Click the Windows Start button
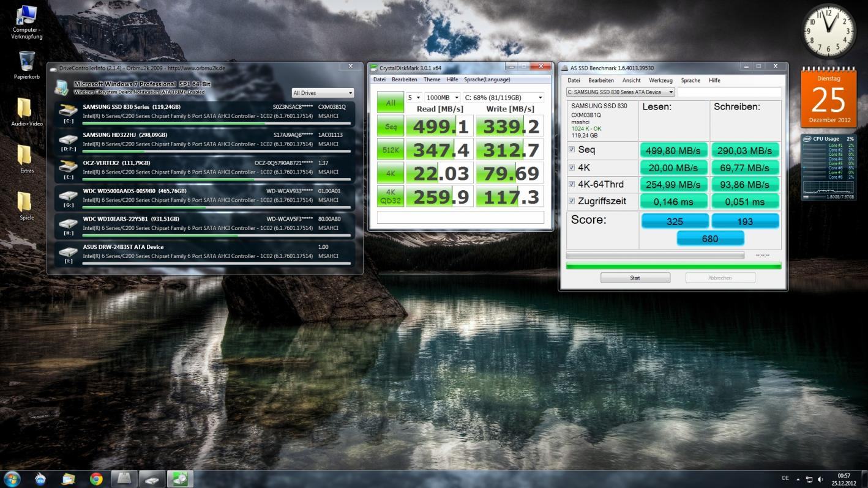This screenshot has height=488, width=868. click(x=12, y=478)
